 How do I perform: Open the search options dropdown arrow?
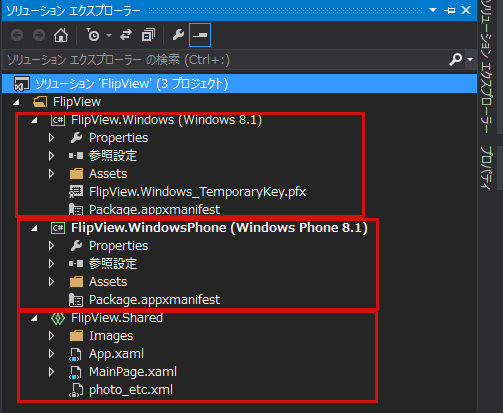(x=470, y=60)
